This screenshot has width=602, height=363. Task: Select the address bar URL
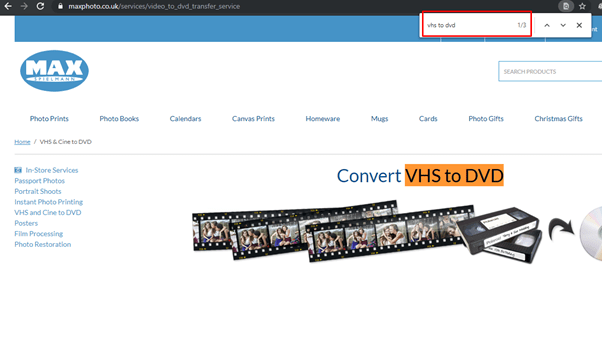click(154, 6)
